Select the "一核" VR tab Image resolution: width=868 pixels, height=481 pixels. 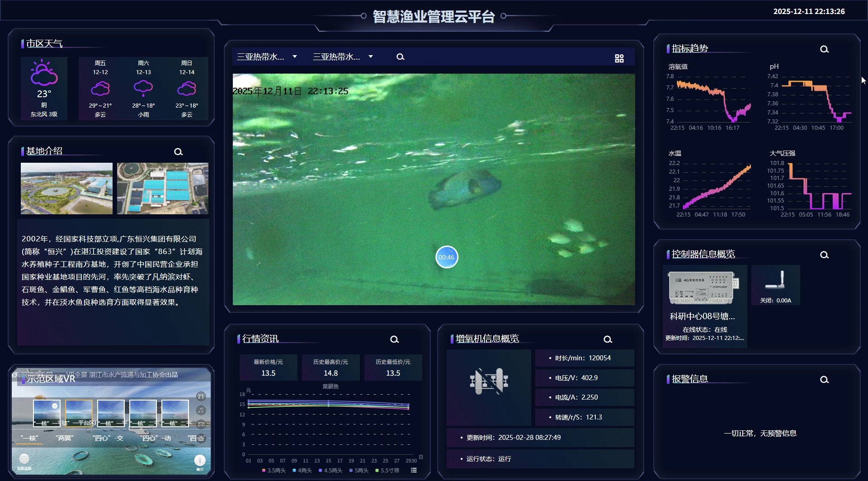click(30, 438)
